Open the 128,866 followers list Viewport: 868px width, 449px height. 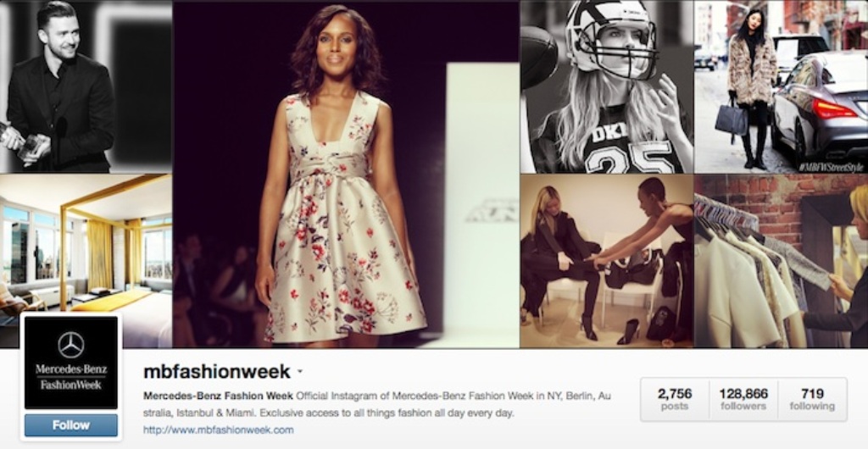click(743, 399)
